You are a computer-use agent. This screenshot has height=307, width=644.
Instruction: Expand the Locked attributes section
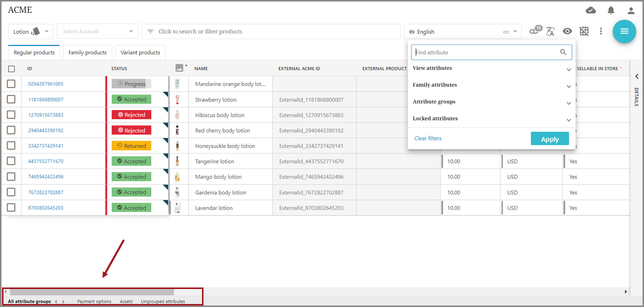coord(491,119)
